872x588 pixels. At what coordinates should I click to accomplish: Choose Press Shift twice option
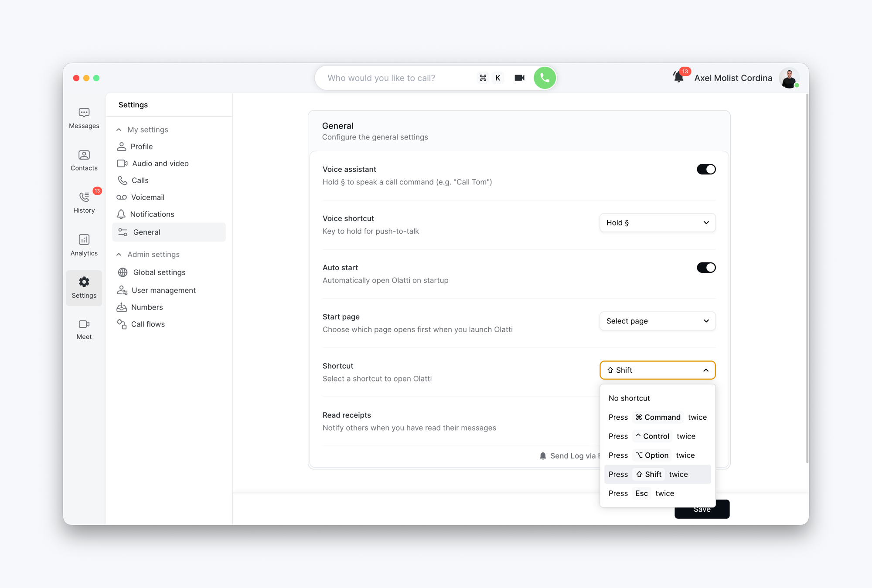tap(657, 474)
